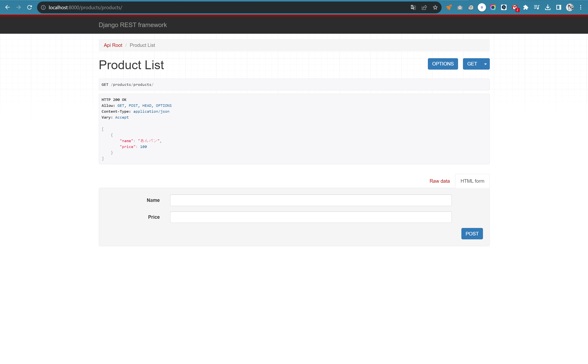This screenshot has height=364, width=588.
Task: Open the rocket-shaped browser extension
Action: click(449, 7)
